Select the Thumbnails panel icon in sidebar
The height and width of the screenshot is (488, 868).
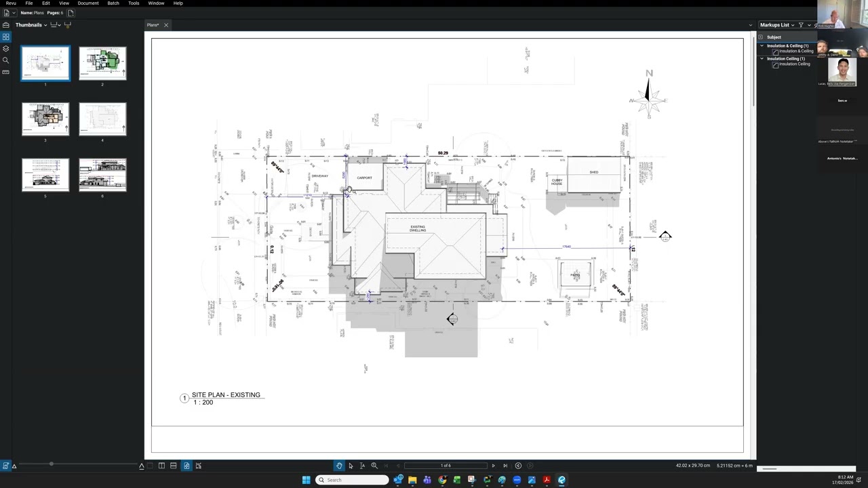point(5,37)
